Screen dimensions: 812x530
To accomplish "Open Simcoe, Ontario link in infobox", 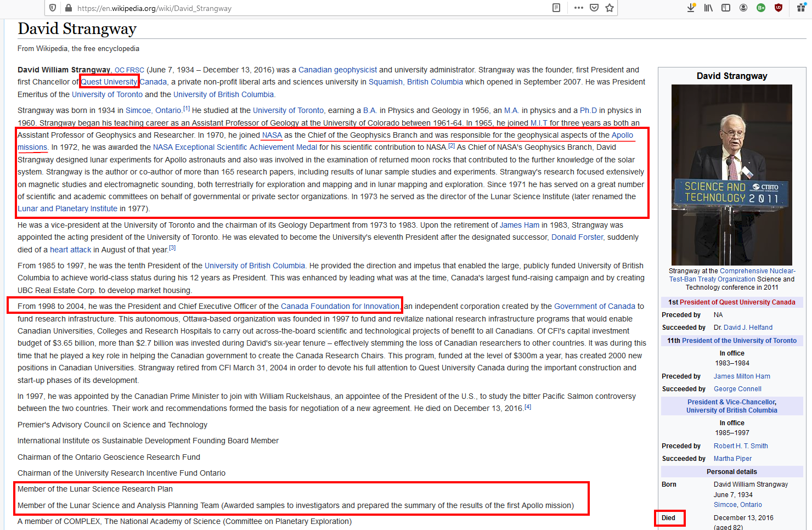I will click(x=737, y=505).
